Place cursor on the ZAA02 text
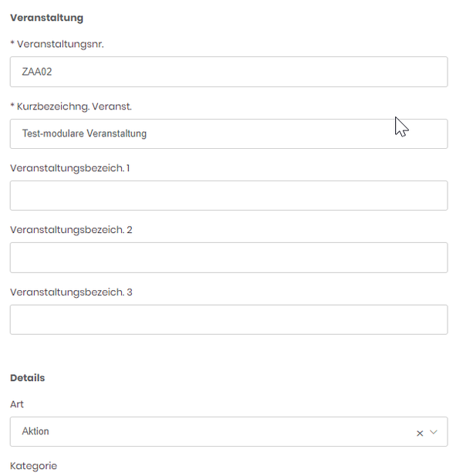The height and width of the screenshot is (476, 463). tap(37, 72)
